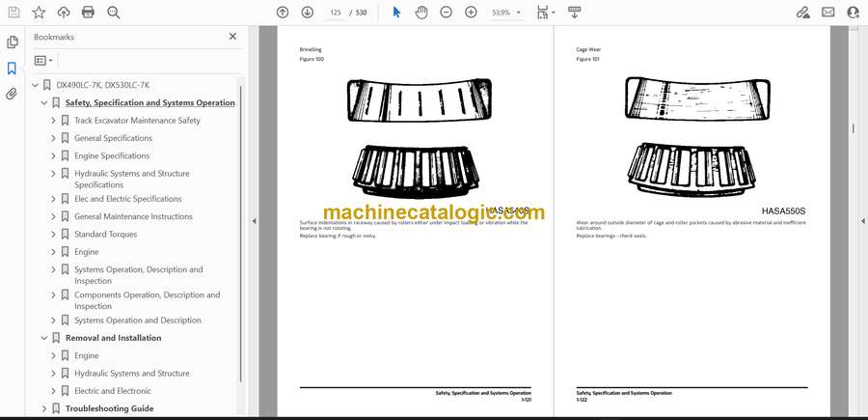Image resolution: width=868 pixels, height=420 pixels.
Task: Expand Hydraulic Systems and Structure Specifications
Action: 53,174
